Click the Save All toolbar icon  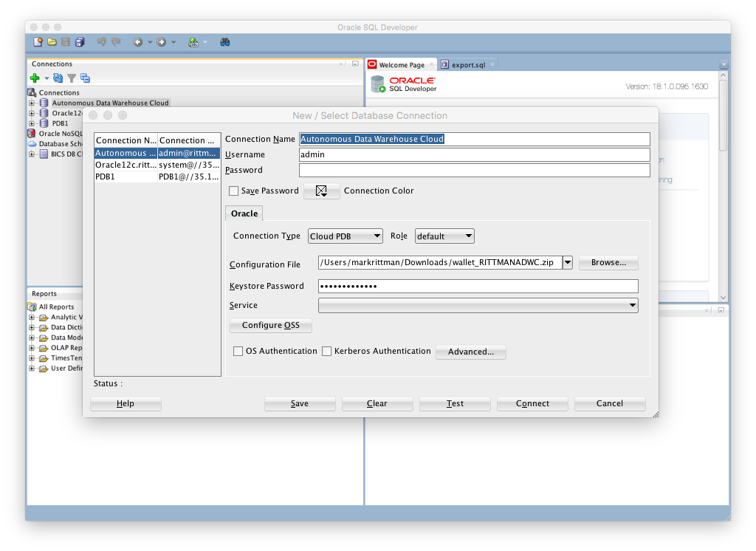pos(80,42)
